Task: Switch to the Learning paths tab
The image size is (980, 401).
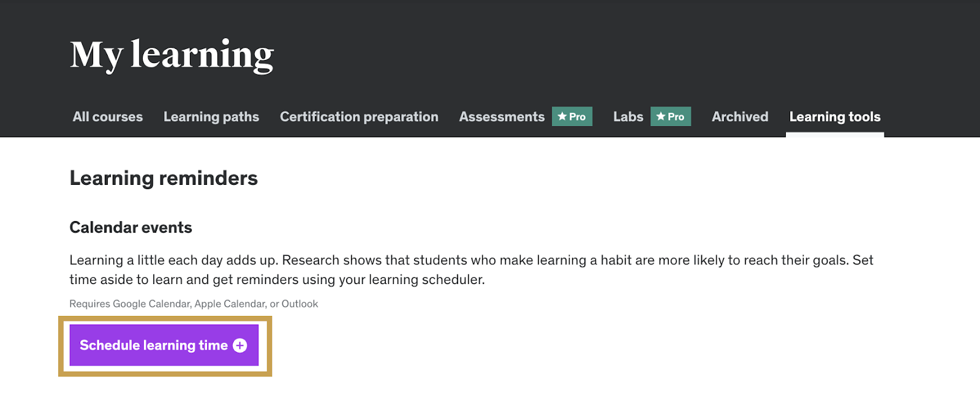Action: point(211,117)
